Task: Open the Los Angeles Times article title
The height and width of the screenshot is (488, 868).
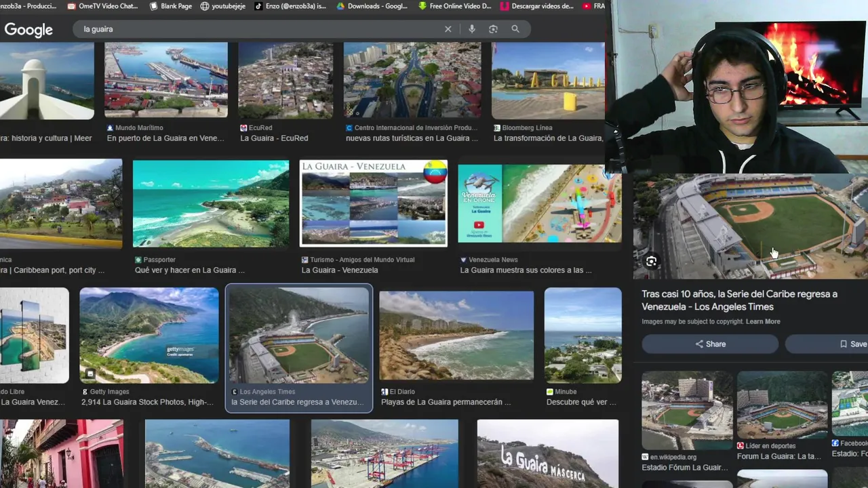Action: point(740,300)
